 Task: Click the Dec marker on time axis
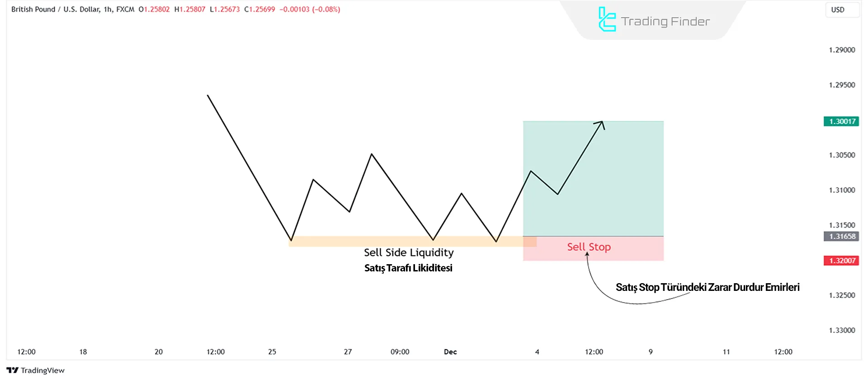(x=450, y=352)
